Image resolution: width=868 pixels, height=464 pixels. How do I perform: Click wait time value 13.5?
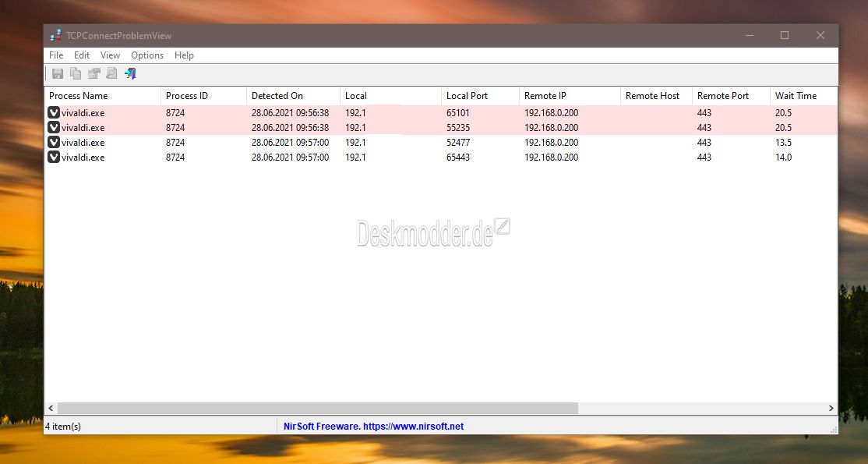point(783,143)
